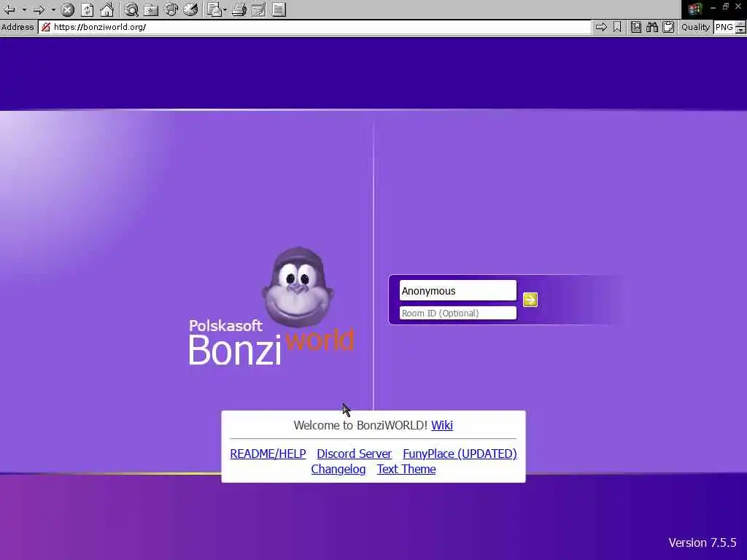Viewport: 747px width, 560px height.
Task: Open the Wiki link
Action: tap(442, 425)
